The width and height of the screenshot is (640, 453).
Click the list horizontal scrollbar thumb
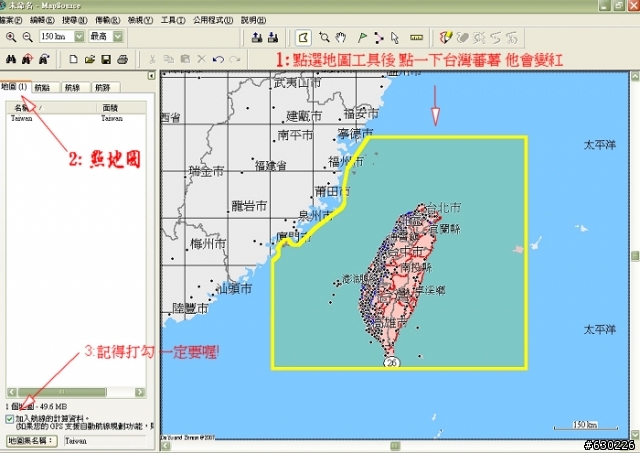click(62, 392)
